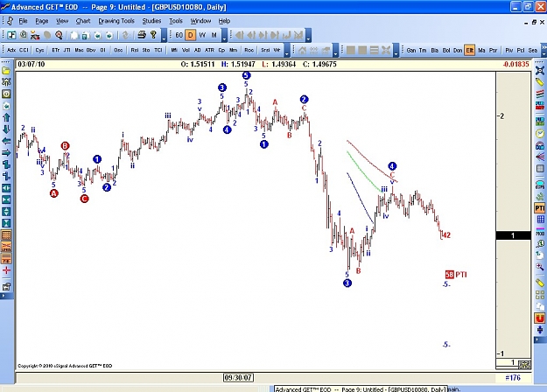Expand the navigation toolbar options arrow
Screen dimensions: 547x392
(x=308, y=36)
